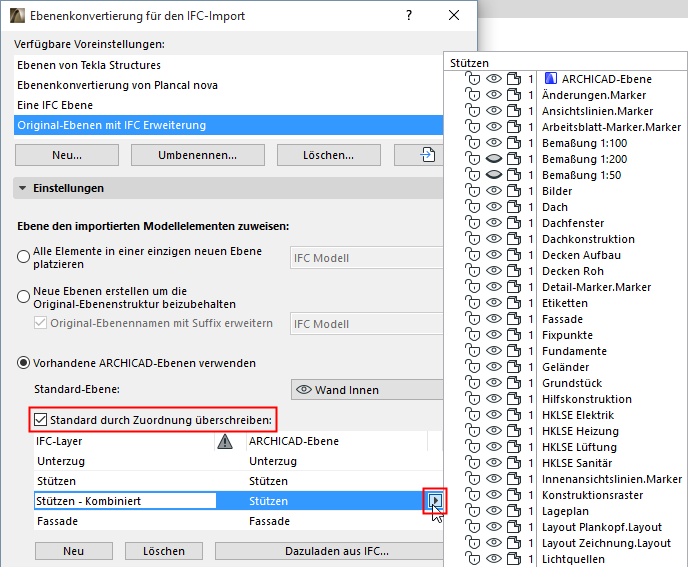Click the solid/wireframe icon of Etiketten row
This screenshot has height=567, width=688.
coord(514,303)
